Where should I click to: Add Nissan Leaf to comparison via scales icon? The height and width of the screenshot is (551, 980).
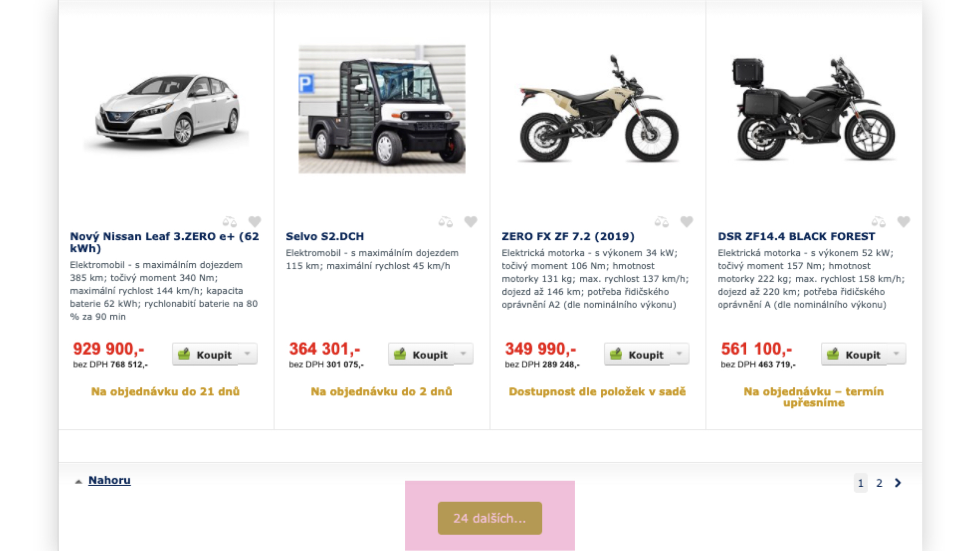pos(230,222)
